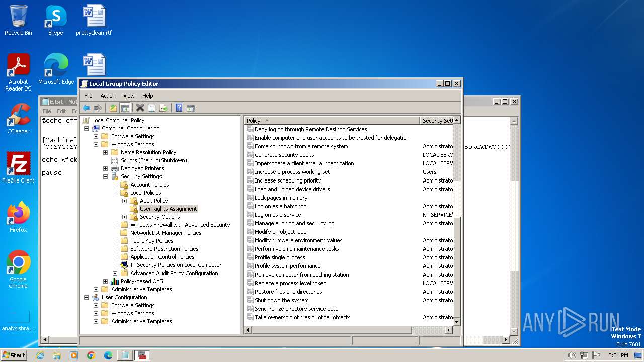Click the Help toolbar icon
644x362 pixels.
point(179,108)
